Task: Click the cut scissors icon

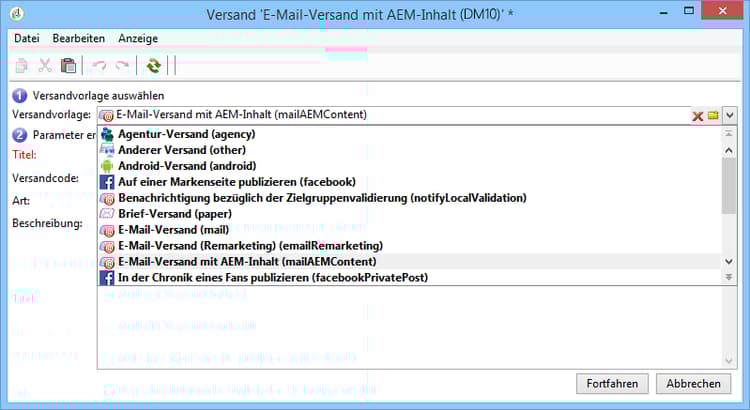Action: pyautogui.click(x=45, y=66)
